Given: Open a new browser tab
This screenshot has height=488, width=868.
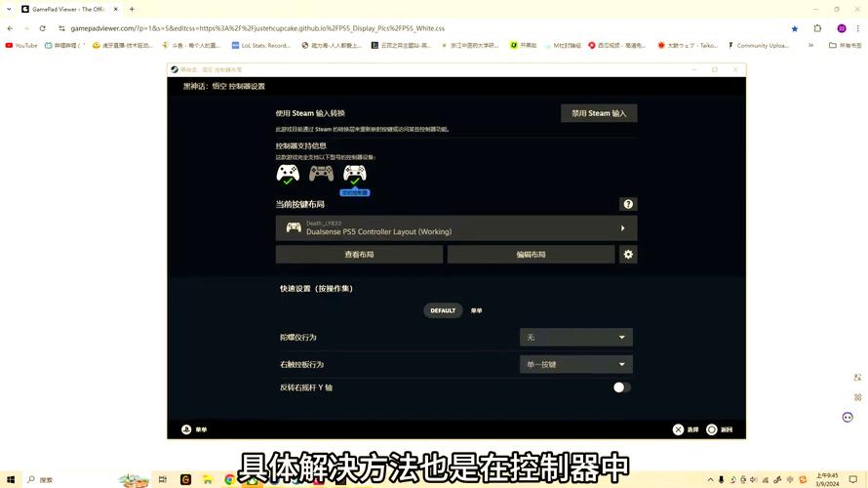Looking at the screenshot, I should click(x=132, y=9).
